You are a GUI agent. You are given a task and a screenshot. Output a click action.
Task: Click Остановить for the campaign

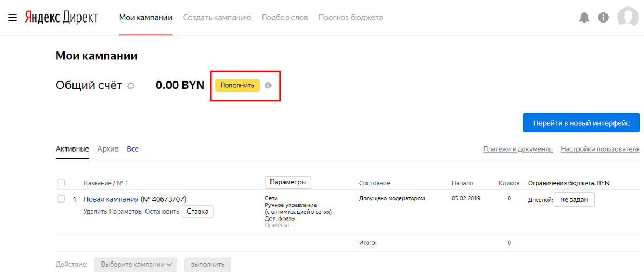(162, 212)
